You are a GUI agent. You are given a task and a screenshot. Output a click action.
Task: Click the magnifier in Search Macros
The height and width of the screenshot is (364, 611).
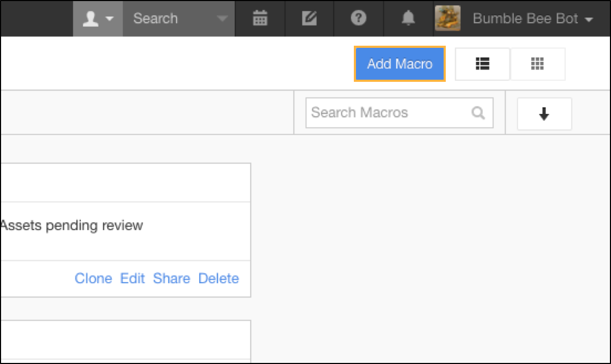coord(478,113)
